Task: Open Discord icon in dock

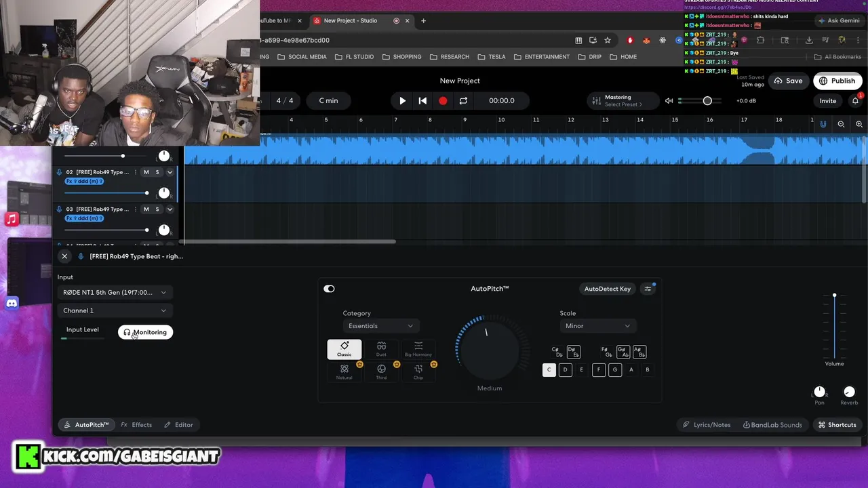Action: (12, 303)
